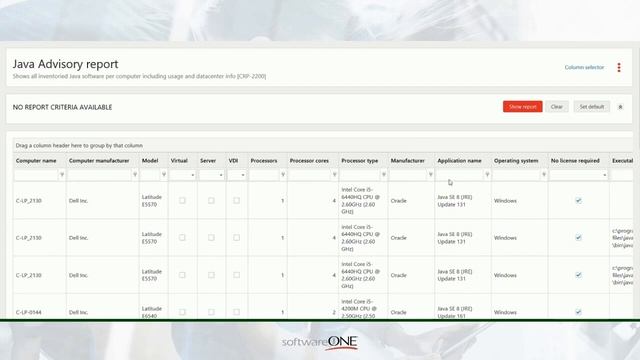
Task: Tick the Server checkbox in the first row
Action: coord(211,200)
